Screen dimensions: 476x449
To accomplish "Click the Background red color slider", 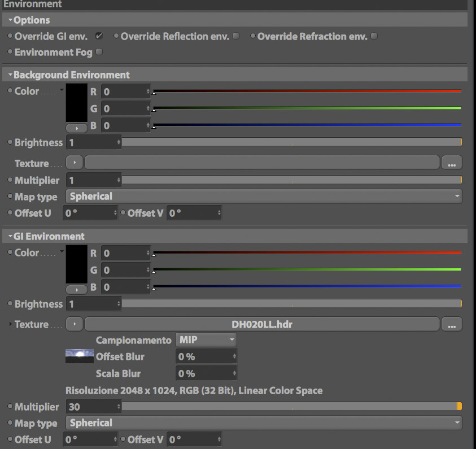I will pos(307,91).
